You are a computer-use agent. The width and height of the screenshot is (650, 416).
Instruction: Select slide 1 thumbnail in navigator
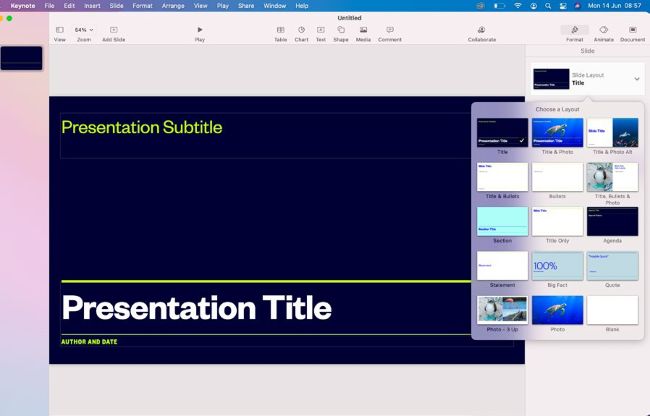(21, 58)
